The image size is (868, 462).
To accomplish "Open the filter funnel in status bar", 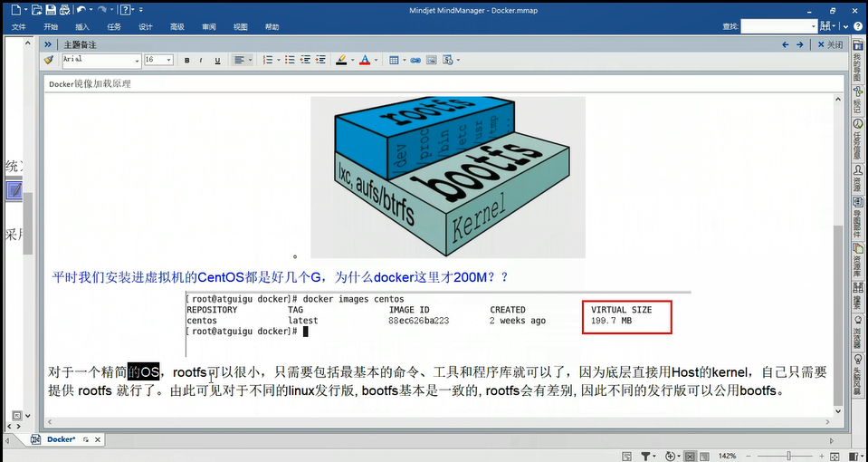I will point(646,456).
